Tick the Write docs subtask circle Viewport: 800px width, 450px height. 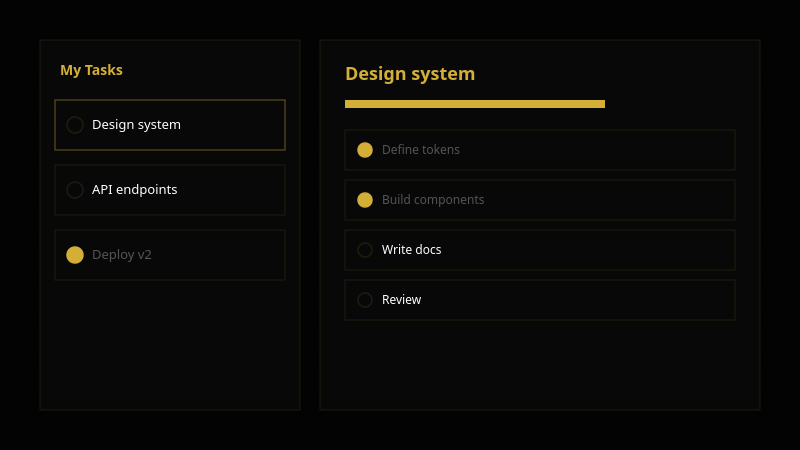point(365,250)
